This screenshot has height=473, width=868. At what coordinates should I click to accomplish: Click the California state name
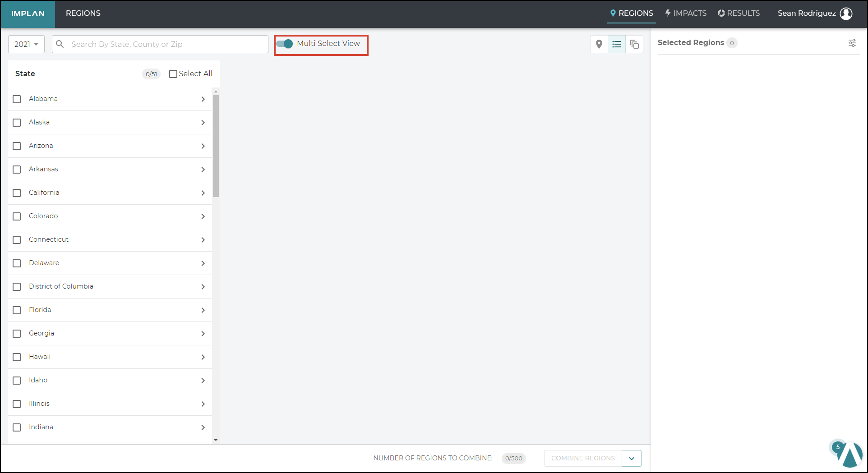tap(44, 193)
